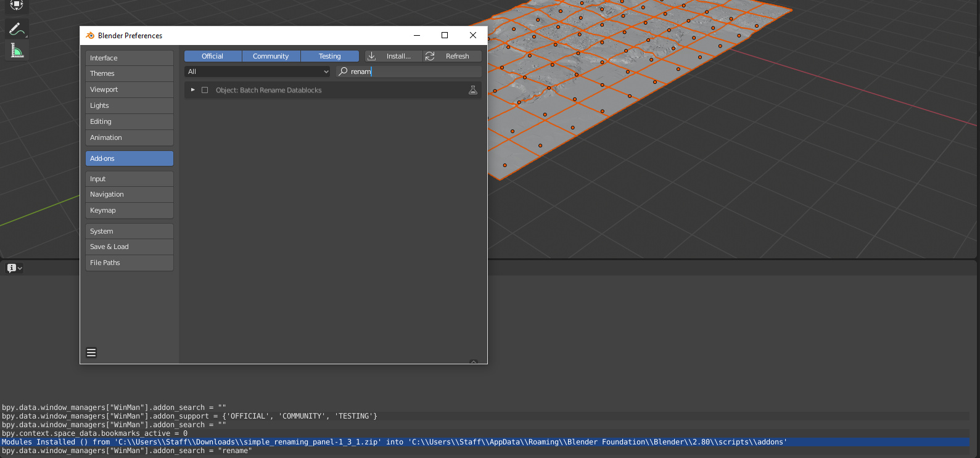Open the Interface preferences section
Viewport: 980px width, 458px height.
click(x=130, y=58)
